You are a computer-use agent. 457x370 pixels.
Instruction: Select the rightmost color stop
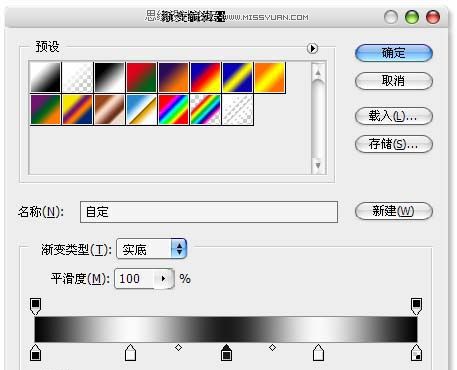pyautogui.click(x=416, y=353)
